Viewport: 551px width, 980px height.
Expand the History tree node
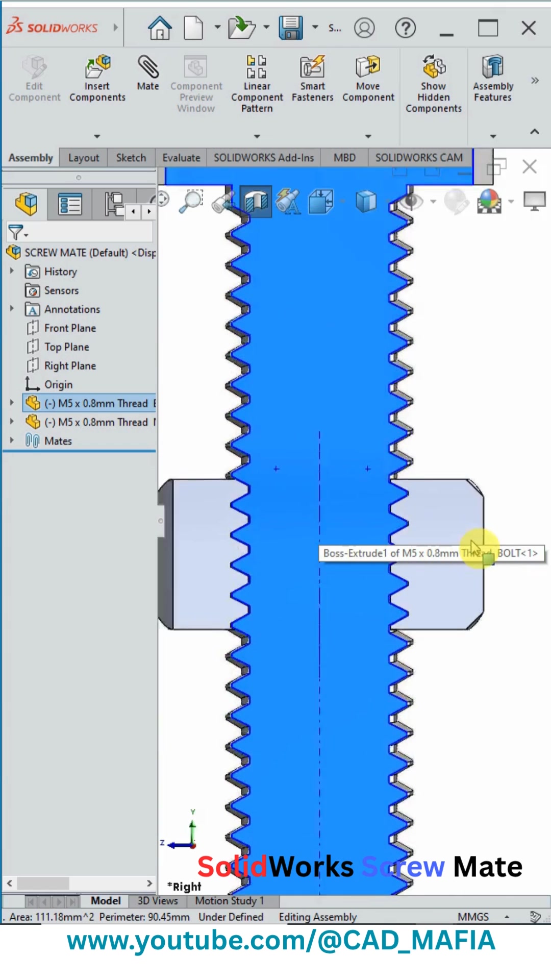point(12,271)
